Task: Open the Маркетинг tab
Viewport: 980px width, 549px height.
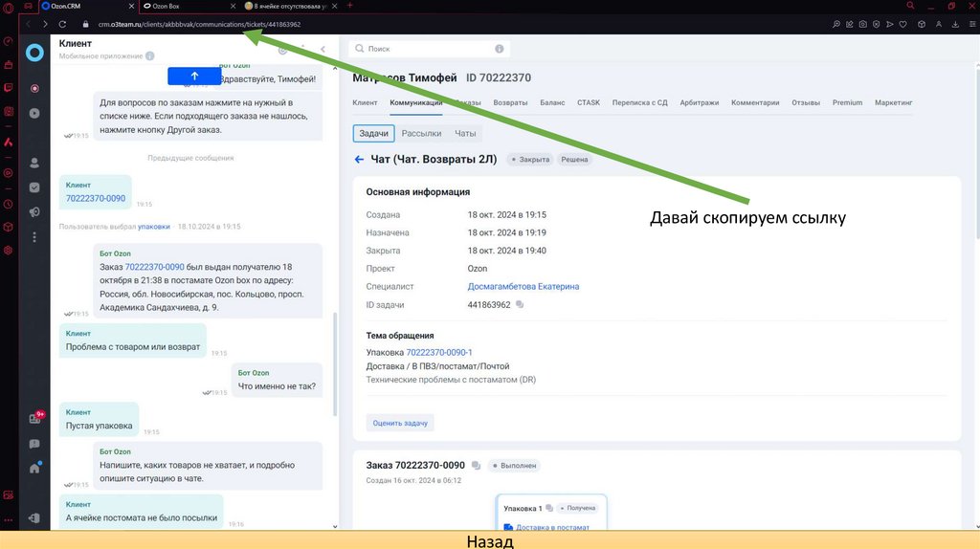Action: [x=894, y=102]
